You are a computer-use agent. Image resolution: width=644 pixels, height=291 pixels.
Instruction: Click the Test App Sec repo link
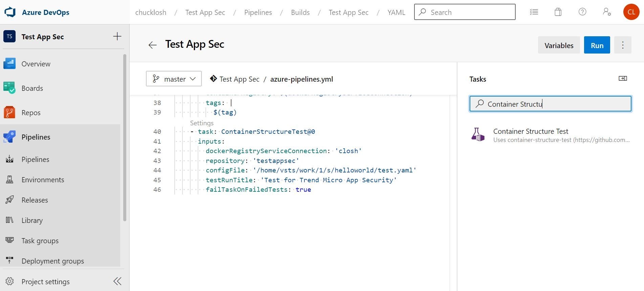[x=239, y=79]
